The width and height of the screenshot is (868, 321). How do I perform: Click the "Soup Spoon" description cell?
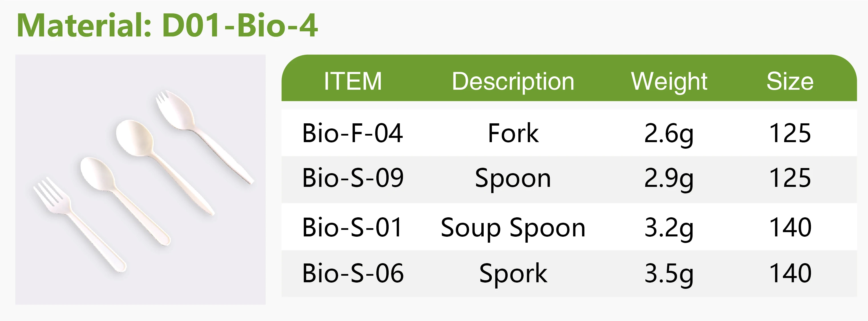(x=513, y=228)
